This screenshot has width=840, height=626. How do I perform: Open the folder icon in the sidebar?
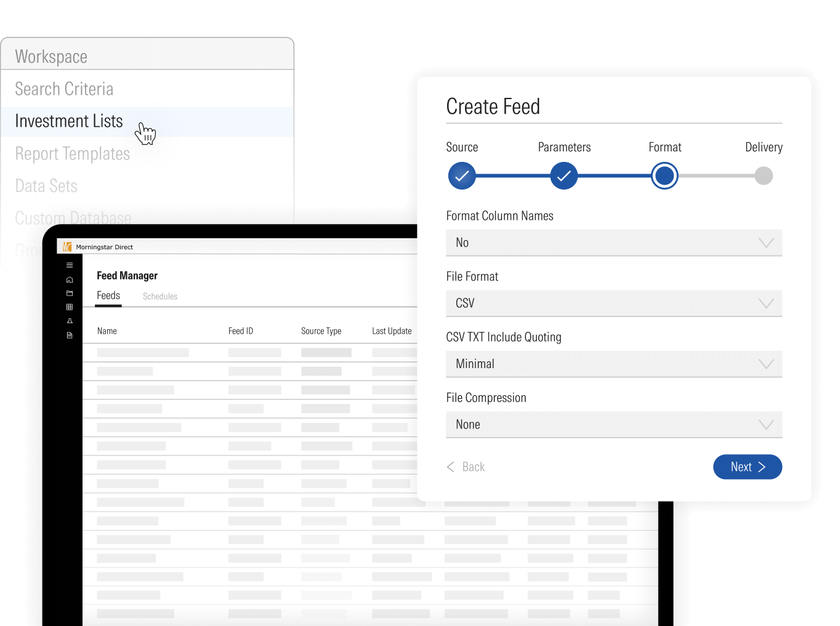[x=70, y=294]
